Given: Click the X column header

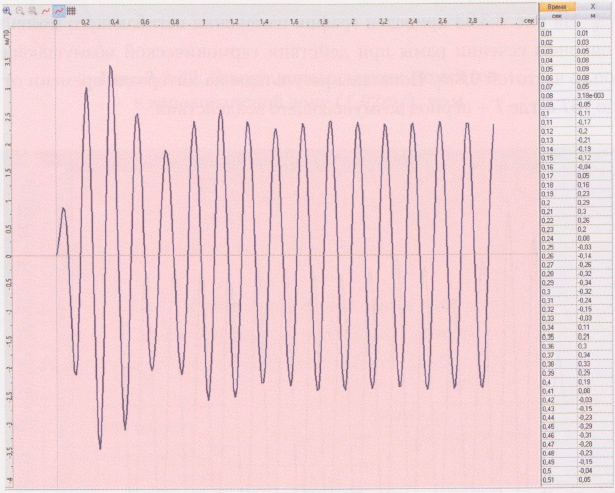Looking at the screenshot, I should pos(592,7).
